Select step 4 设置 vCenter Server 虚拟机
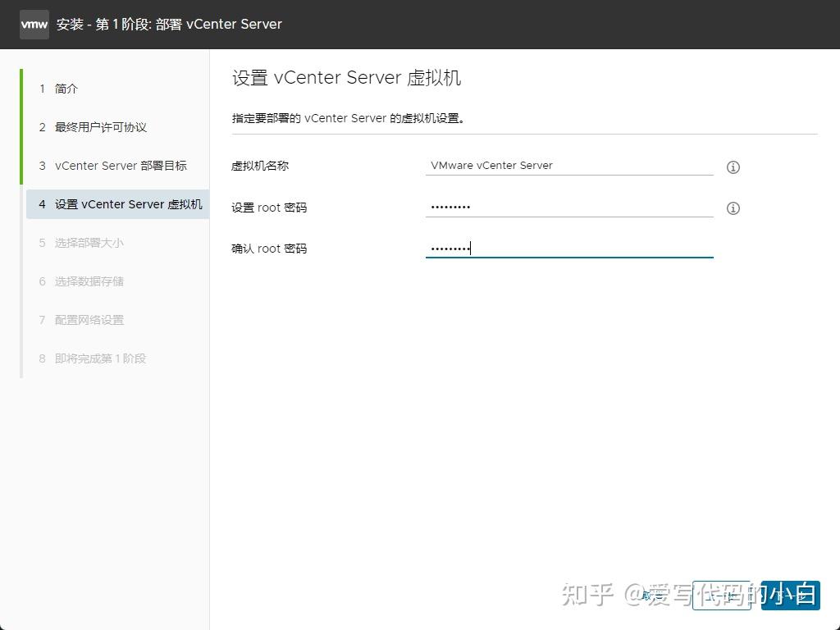 [117, 204]
